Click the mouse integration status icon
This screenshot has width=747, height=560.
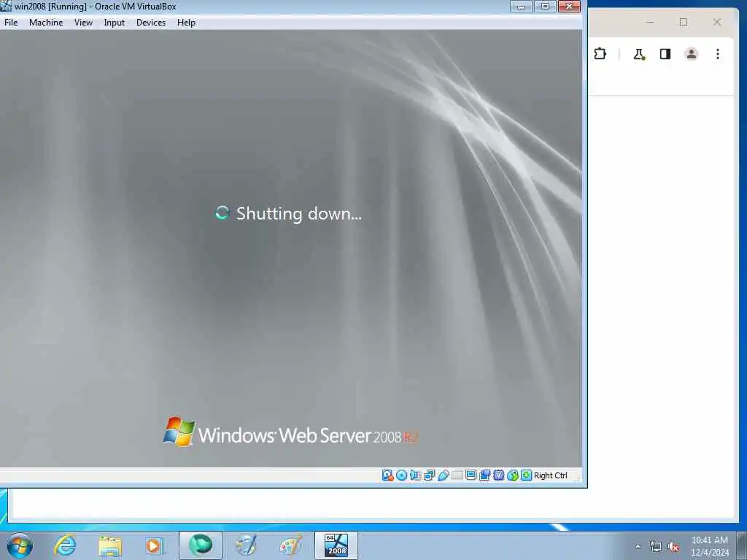click(512, 475)
